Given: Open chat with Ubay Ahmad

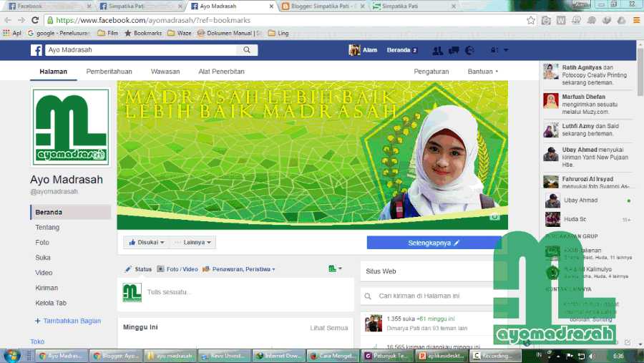Looking at the screenshot, I should tap(588, 200).
